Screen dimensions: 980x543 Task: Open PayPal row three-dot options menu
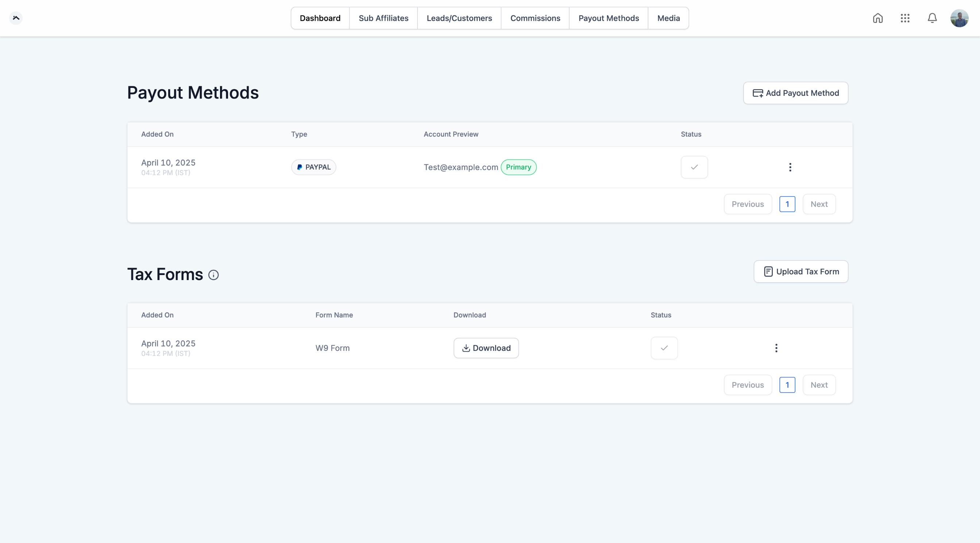[x=790, y=167]
